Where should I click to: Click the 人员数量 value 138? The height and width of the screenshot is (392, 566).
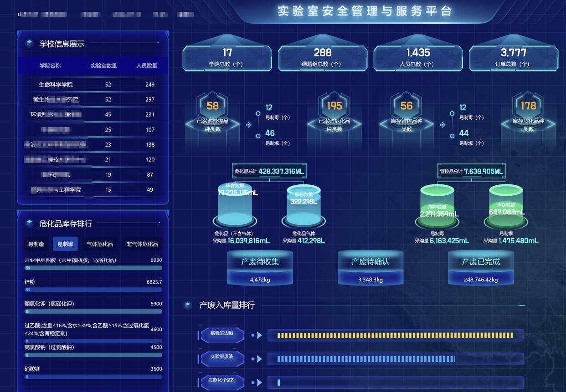click(x=150, y=145)
